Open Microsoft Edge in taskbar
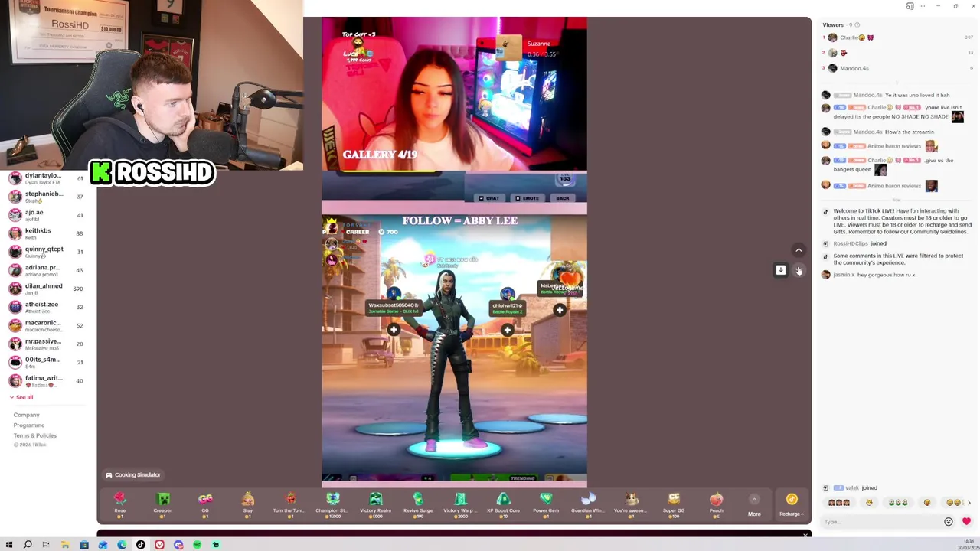The height and width of the screenshot is (551, 980). 122,545
